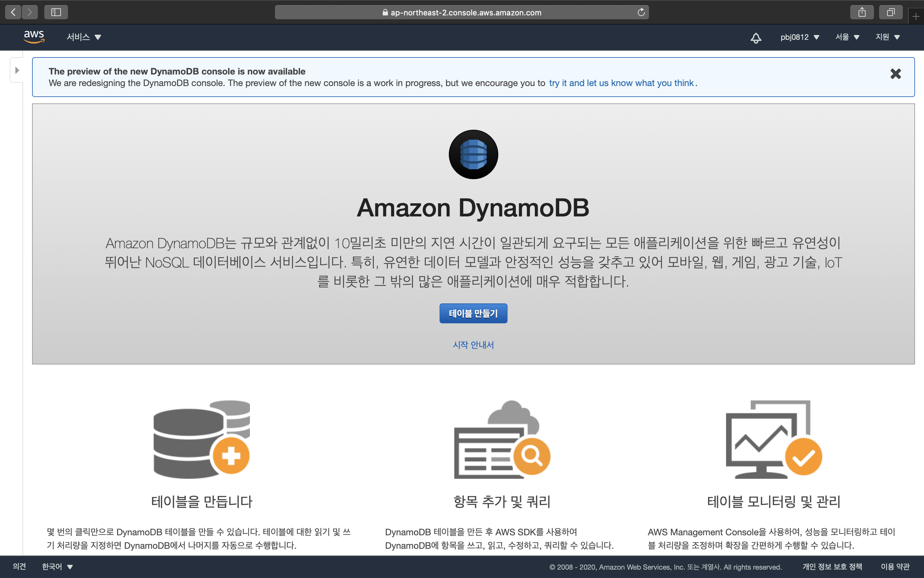Follow the 'try it and let us know' link

(621, 83)
